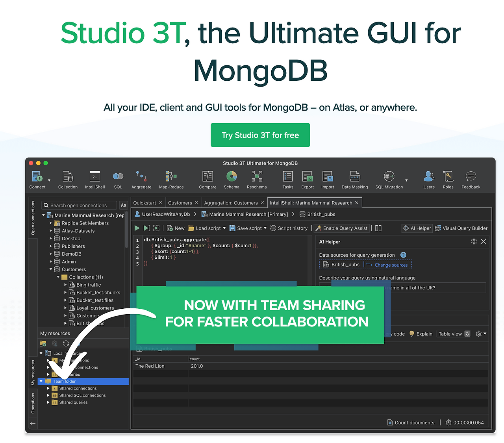
Task: Switch to the Quickstart tab
Action: (145, 202)
